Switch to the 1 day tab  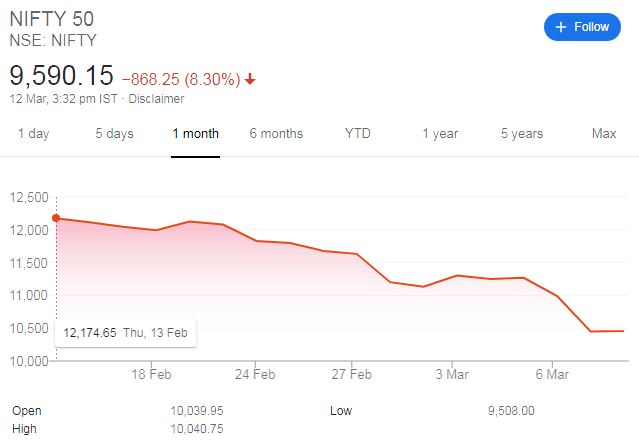(33, 134)
